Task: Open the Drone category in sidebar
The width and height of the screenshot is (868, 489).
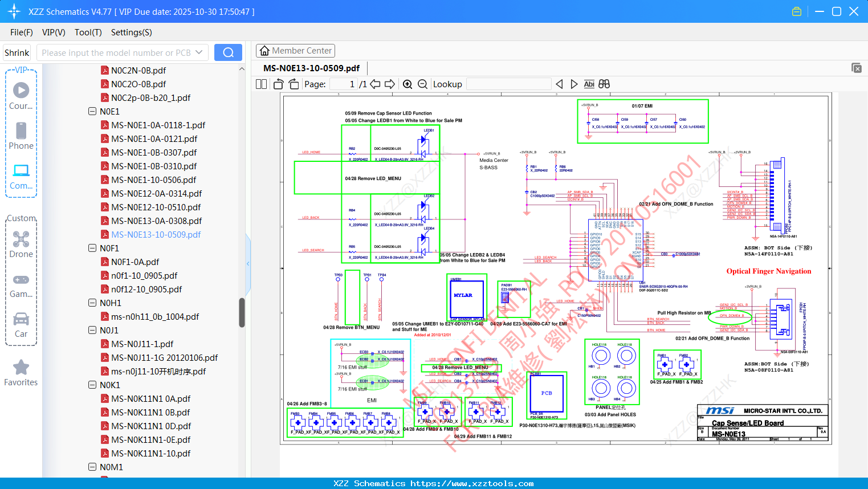Action: click(x=21, y=244)
